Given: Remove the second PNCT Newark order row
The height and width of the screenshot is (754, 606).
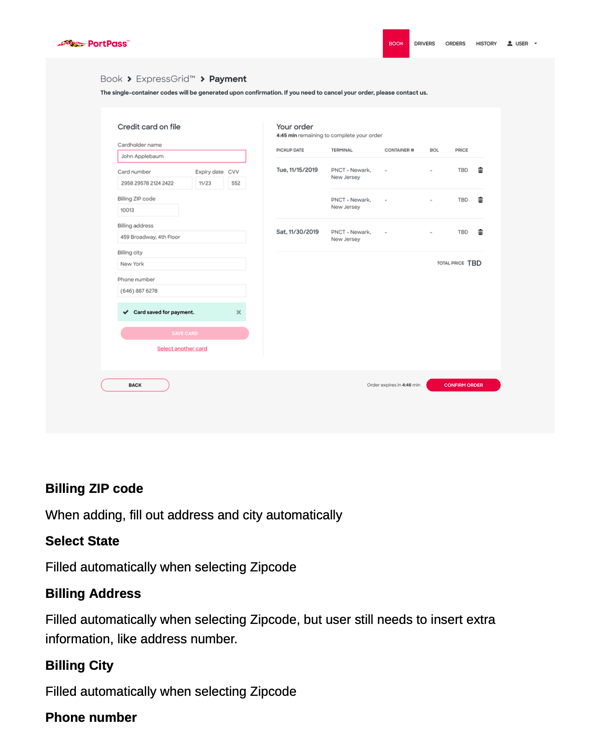Looking at the screenshot, I should [480, 200].
